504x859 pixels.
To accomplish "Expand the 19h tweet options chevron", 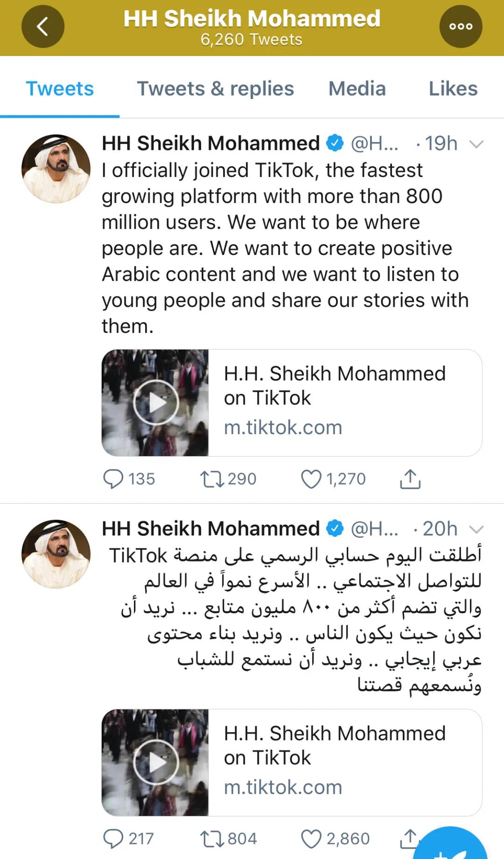I will tap(476, 144).
